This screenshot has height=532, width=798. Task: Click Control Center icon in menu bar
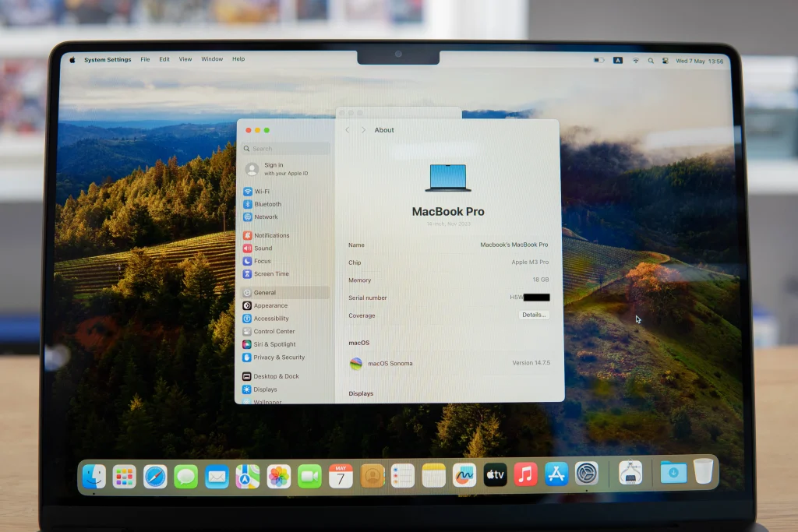click(666, 60)
